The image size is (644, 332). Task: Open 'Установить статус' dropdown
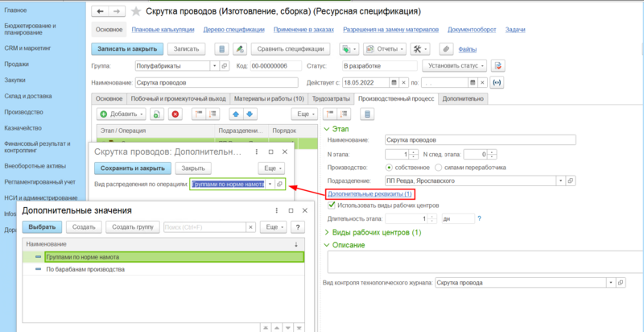click(455, 66)
